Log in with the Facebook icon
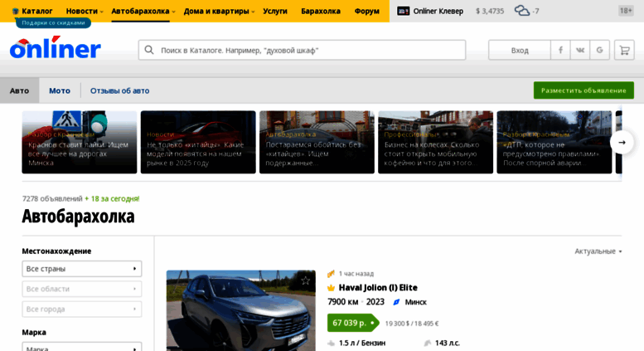The image size is (644, 351). point(560,50)
